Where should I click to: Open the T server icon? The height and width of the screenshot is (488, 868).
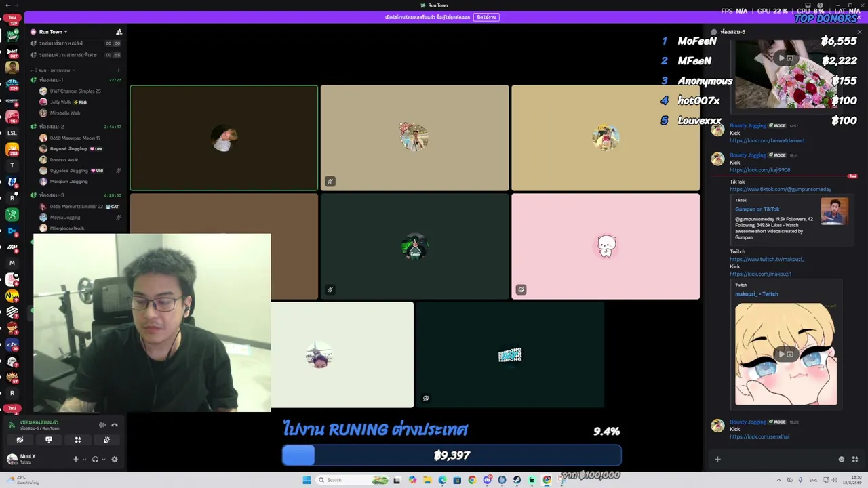[12, 165]
